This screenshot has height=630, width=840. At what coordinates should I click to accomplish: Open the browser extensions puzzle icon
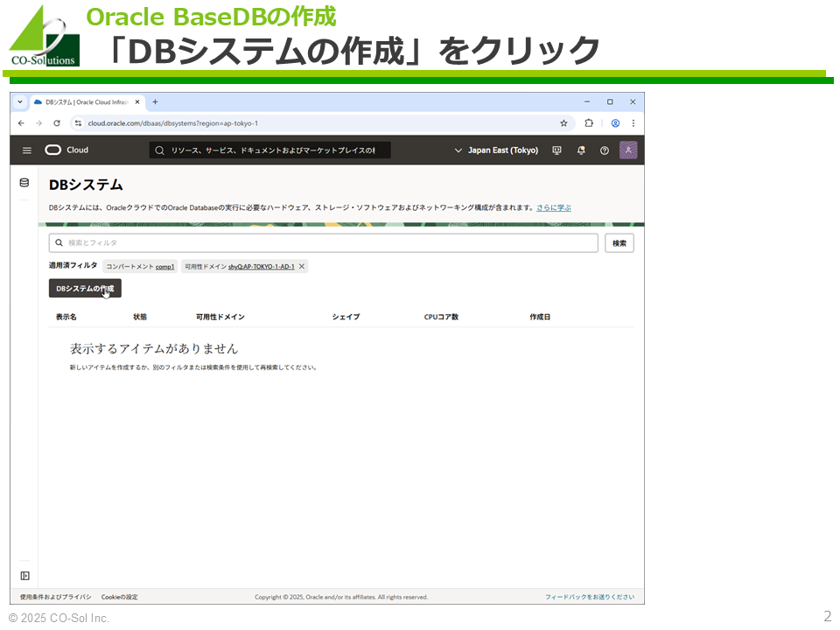(589, 123)
